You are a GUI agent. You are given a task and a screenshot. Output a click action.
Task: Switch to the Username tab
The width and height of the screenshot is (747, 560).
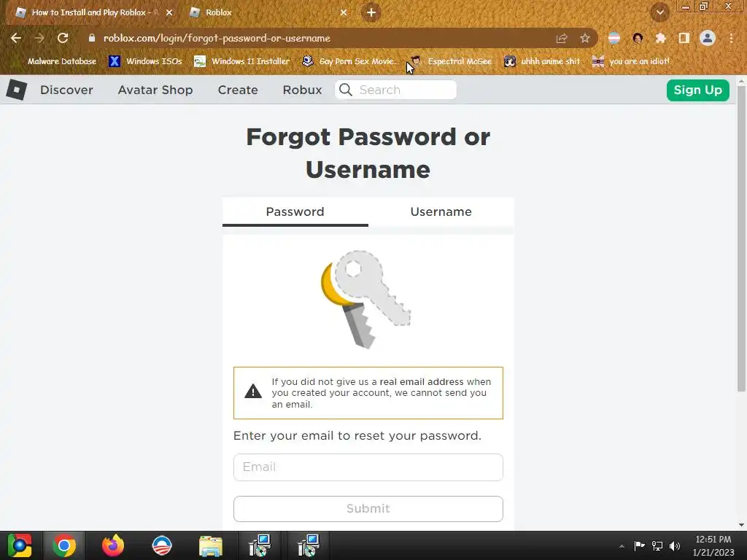click(441, 212)
